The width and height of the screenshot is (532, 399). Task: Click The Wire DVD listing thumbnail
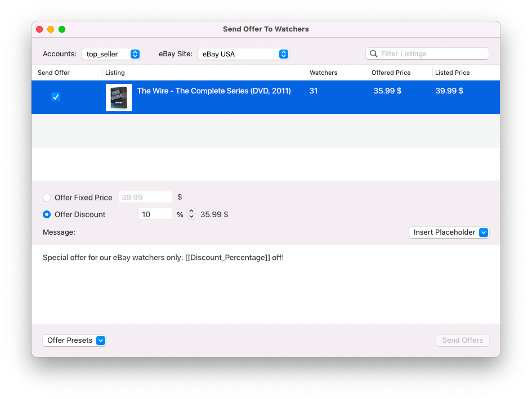pos(119,97)
